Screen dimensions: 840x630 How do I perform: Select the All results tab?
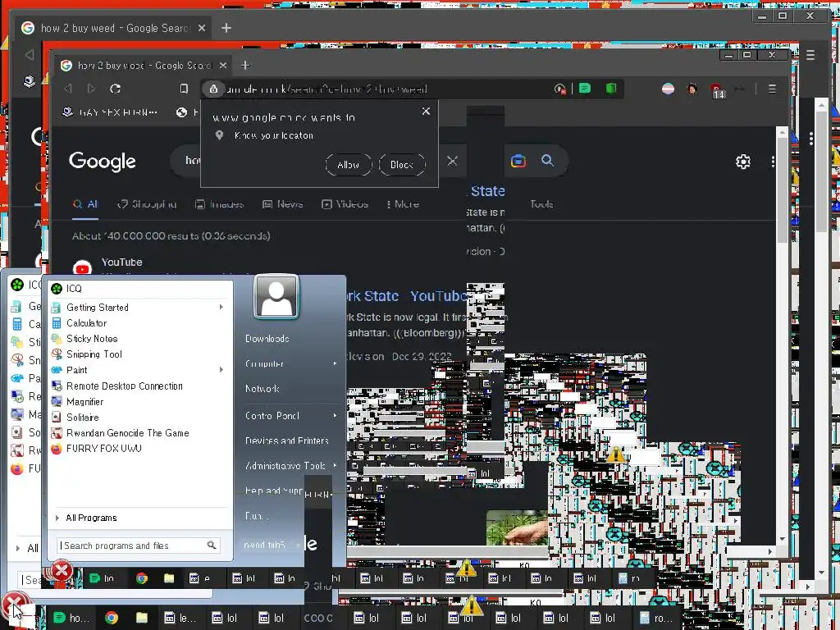coord(85,204)
